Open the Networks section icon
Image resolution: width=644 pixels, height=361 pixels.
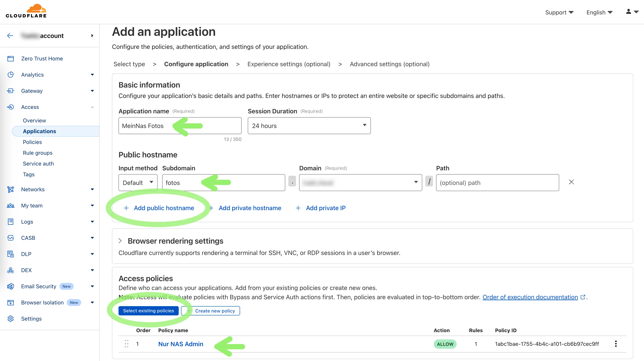pyautogui.click(x=11, y=189)
